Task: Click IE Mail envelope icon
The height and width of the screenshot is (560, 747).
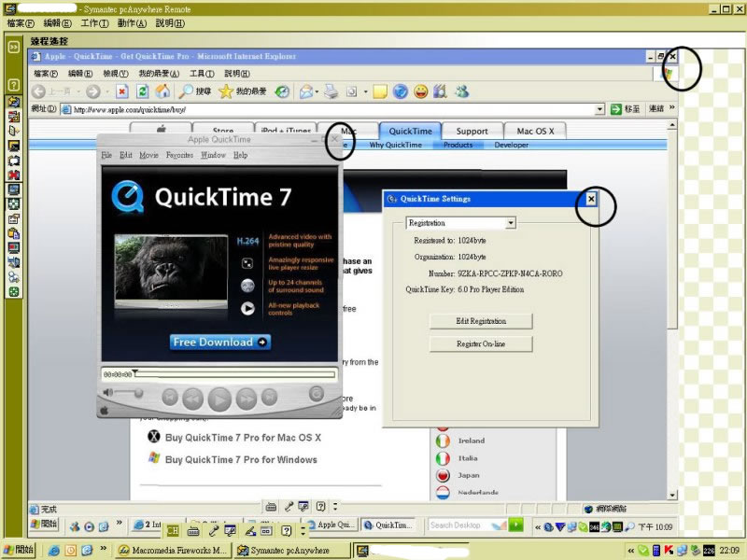Action: [306, 91]
